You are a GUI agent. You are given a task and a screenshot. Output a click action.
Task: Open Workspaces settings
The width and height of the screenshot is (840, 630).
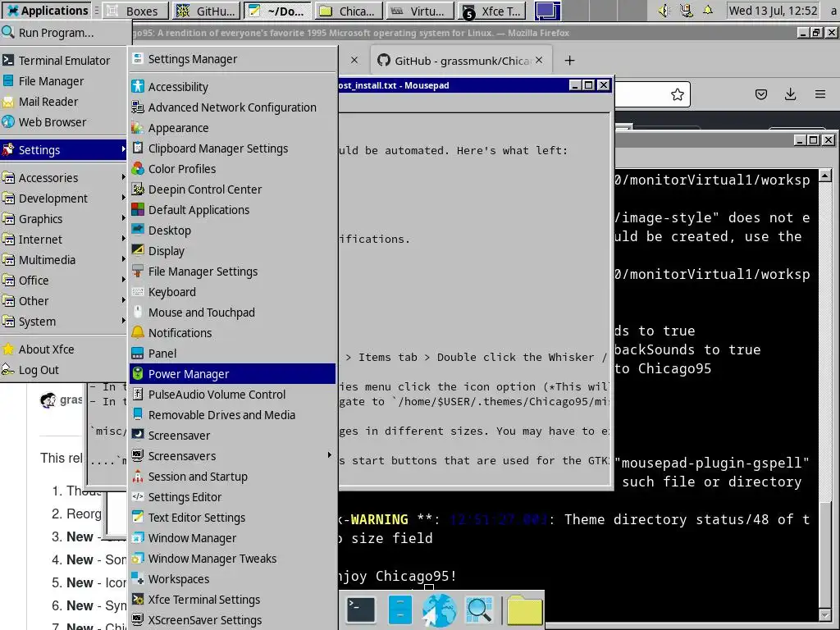tap(232, 579)
